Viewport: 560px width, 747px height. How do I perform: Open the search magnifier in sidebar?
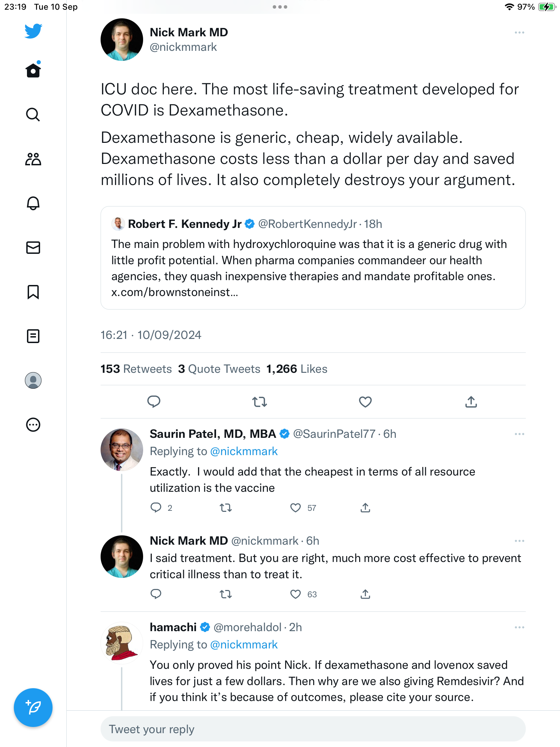point(33,114)
